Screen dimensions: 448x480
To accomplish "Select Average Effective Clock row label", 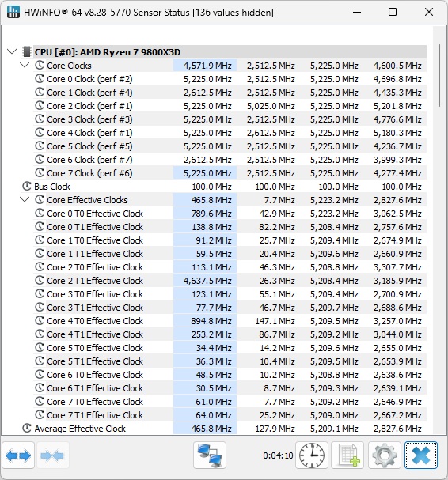I will 80,429.
